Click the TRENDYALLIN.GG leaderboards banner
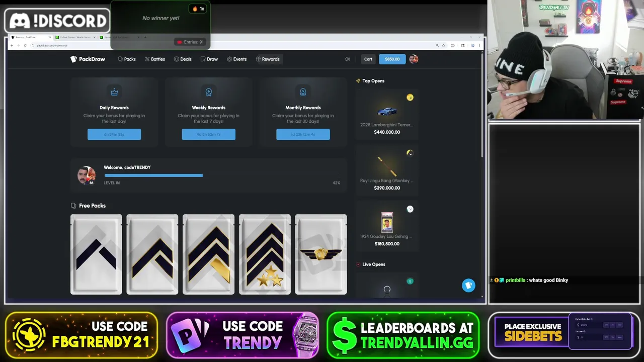The image size is (644, 362). [403, 335]
